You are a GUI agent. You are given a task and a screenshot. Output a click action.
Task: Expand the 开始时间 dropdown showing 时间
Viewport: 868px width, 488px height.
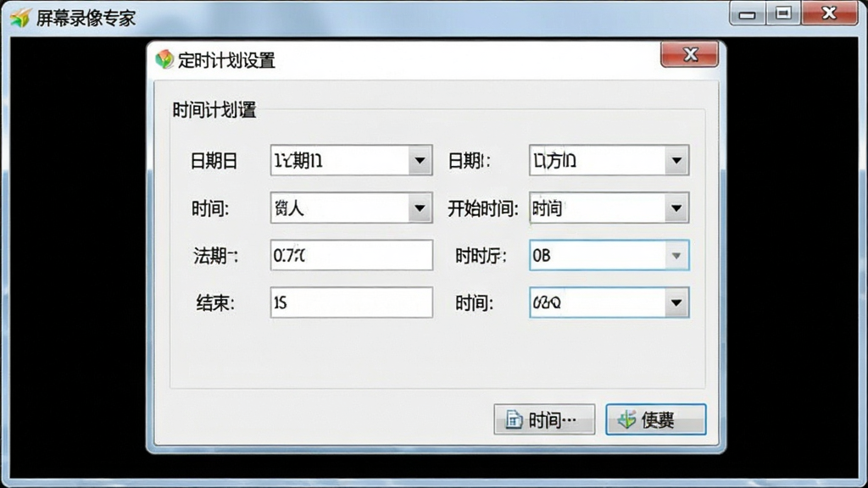[676, 208]
